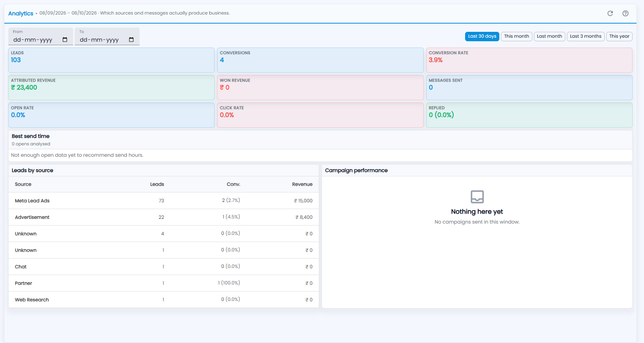Viewport: 644px width, 343px height.
Task: Select the Meta Lead Ads source row
Action: (x=164, y=201)
